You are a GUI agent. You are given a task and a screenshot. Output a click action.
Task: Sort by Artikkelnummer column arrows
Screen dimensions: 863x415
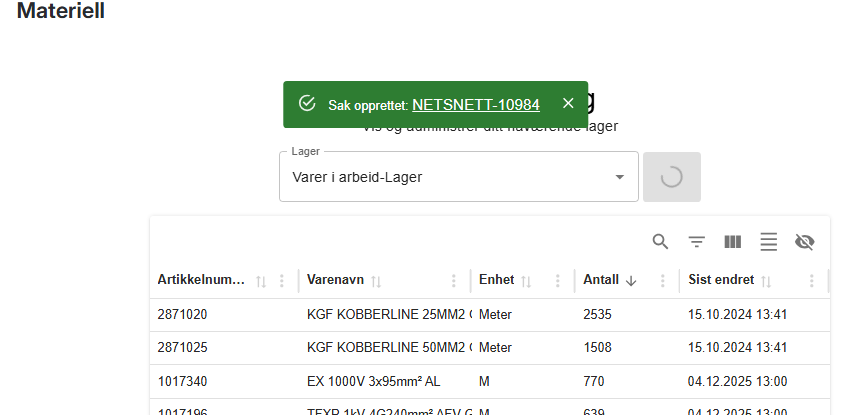261,281
